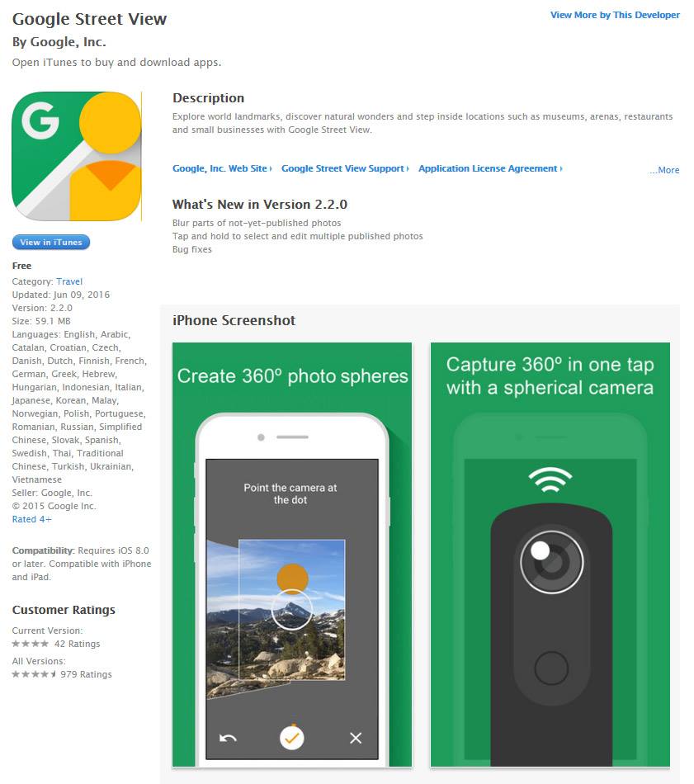Click the spherical camera lens
Viewport: 694px width, 784px height.
(551, 562)
